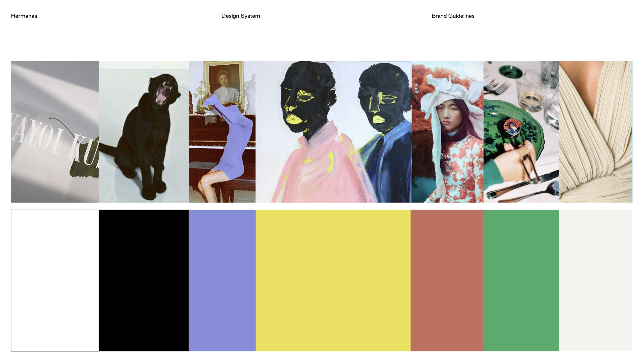Choose the yellow color swatch
The image size is (644, 361).
pos(333,280)
